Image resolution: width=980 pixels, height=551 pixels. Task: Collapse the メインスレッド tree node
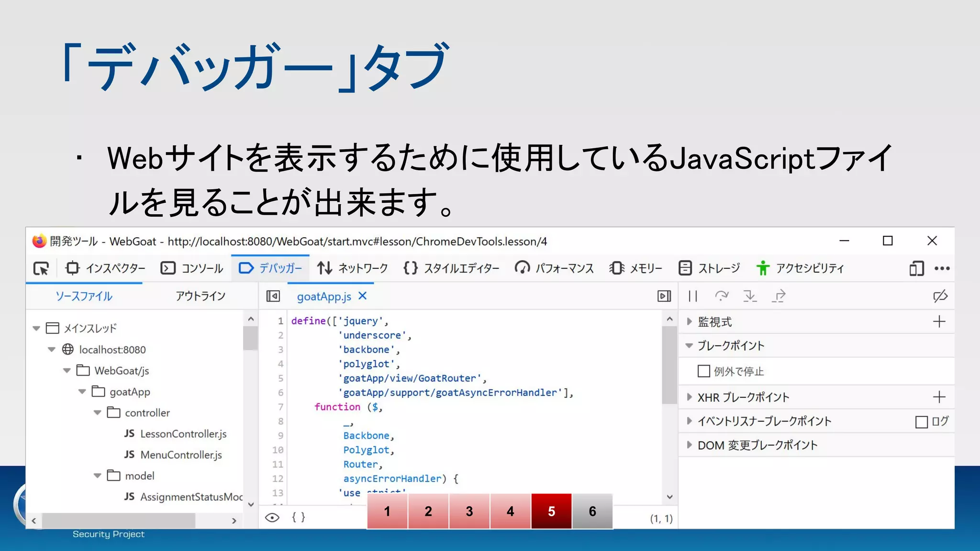(x=36, y=328)
